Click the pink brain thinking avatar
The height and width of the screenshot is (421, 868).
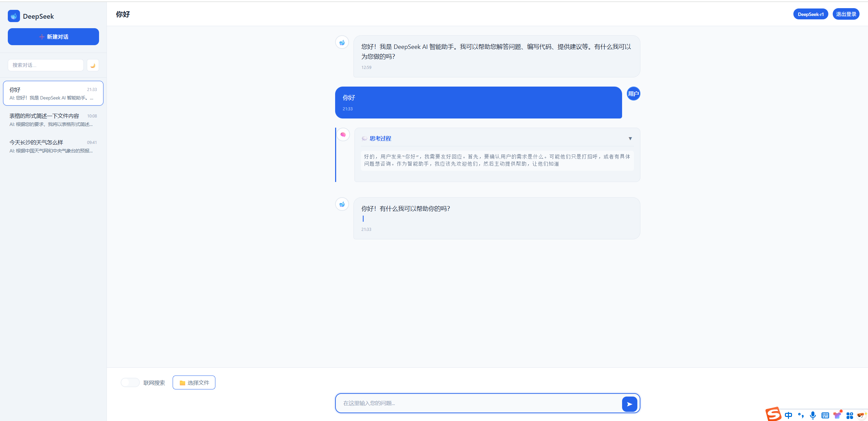click(x=343, y=135)
